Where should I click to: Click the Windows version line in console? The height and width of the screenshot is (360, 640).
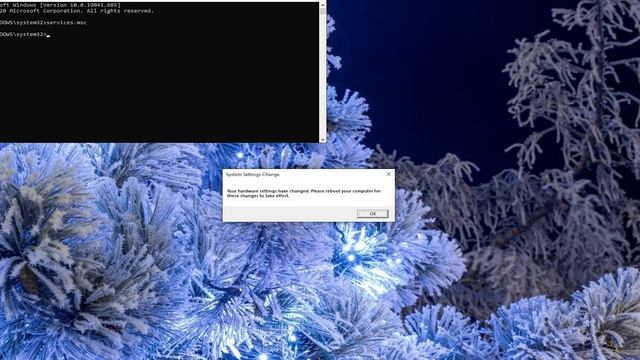[x=60, y=5]
